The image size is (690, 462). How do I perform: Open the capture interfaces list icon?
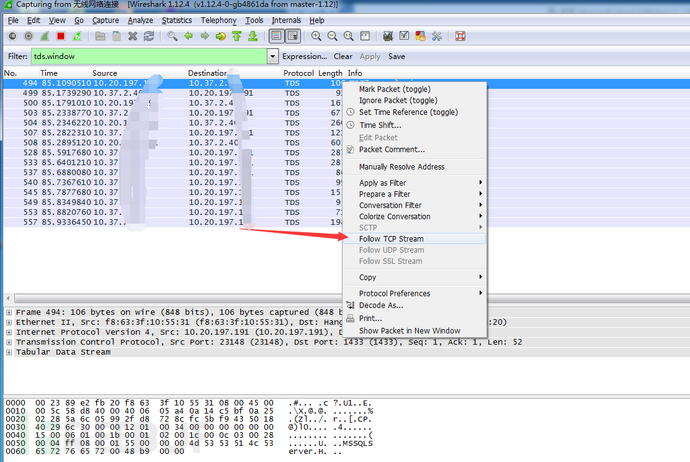(12, 36)
